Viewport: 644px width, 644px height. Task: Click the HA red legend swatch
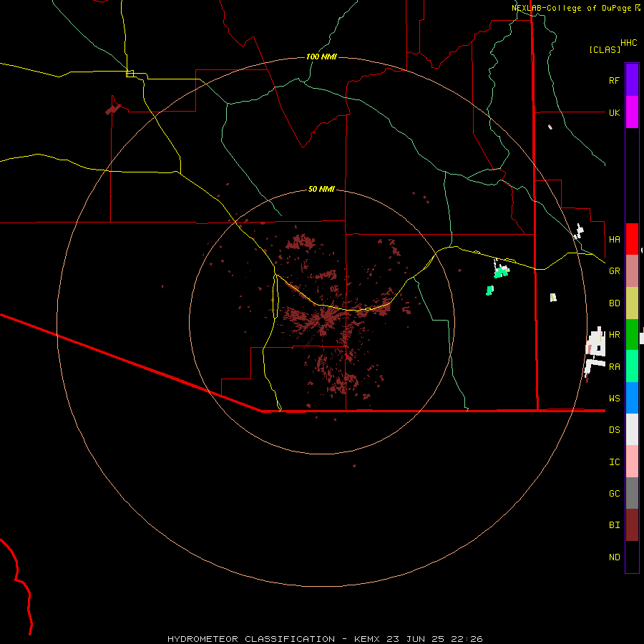pos(632,239)
